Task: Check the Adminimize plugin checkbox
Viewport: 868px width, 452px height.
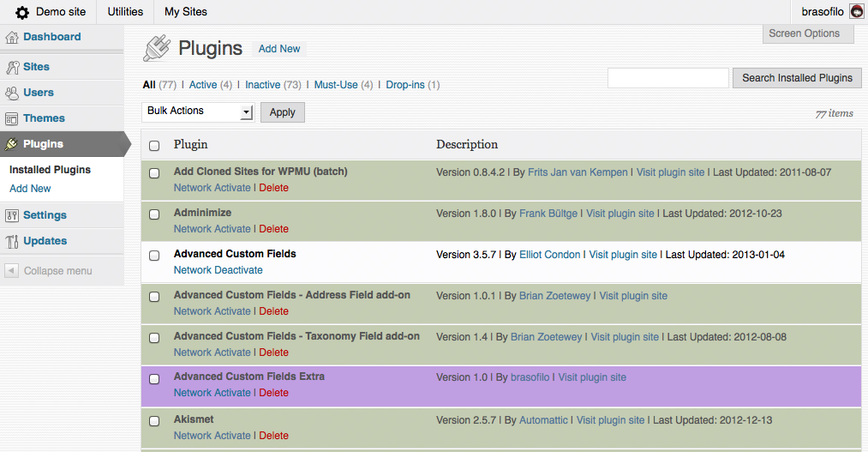Action: [154, 214]
